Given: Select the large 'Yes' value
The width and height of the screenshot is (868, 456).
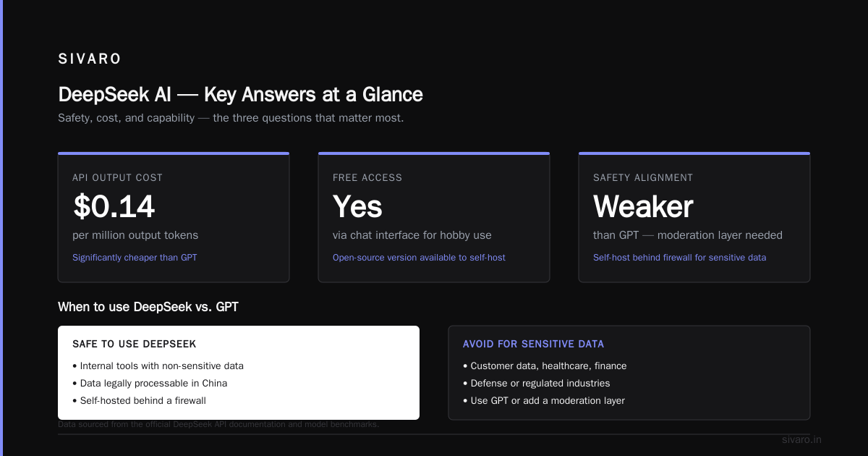Looking at the screenshot, I should click(357, 207).
